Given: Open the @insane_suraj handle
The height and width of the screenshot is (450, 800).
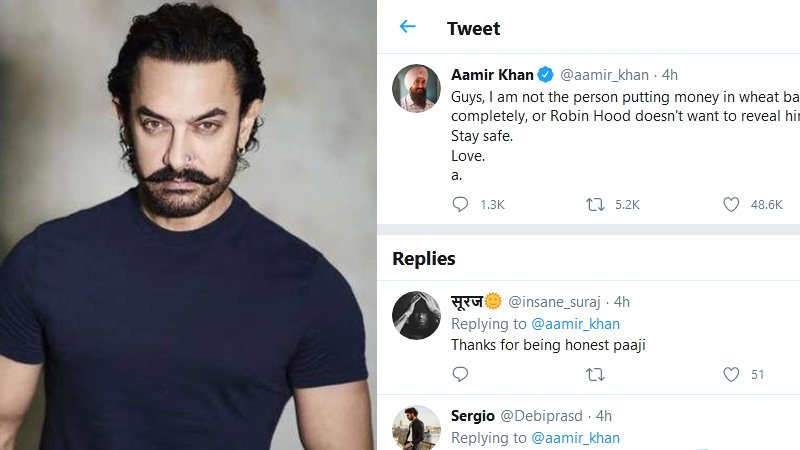Looking at the screenshot, I should (x=557, y=301).
